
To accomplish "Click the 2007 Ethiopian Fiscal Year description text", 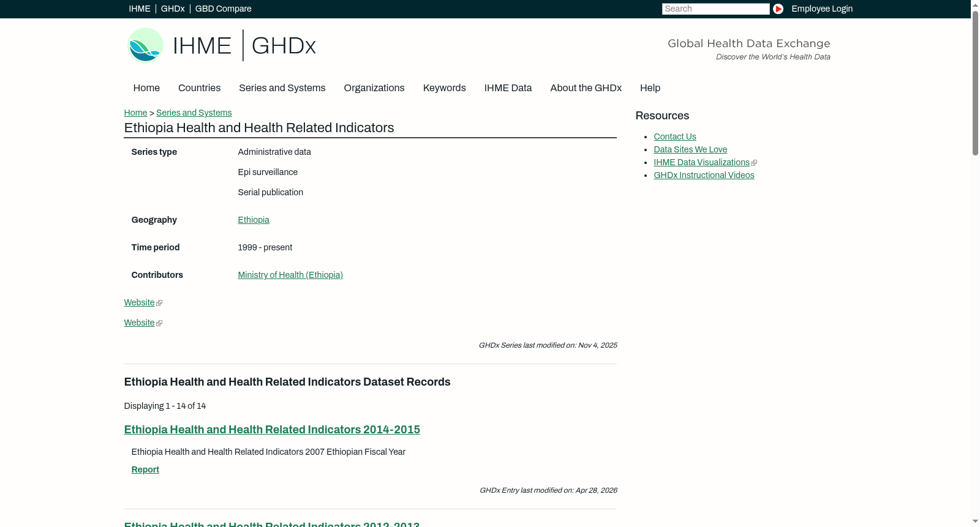I will point(268,452).
